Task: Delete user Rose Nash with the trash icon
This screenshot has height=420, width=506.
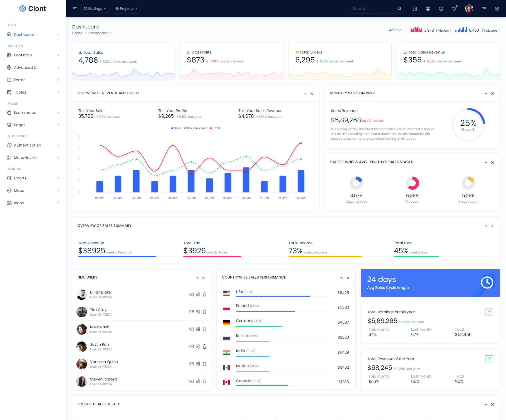Action: [x=205, y=329]
